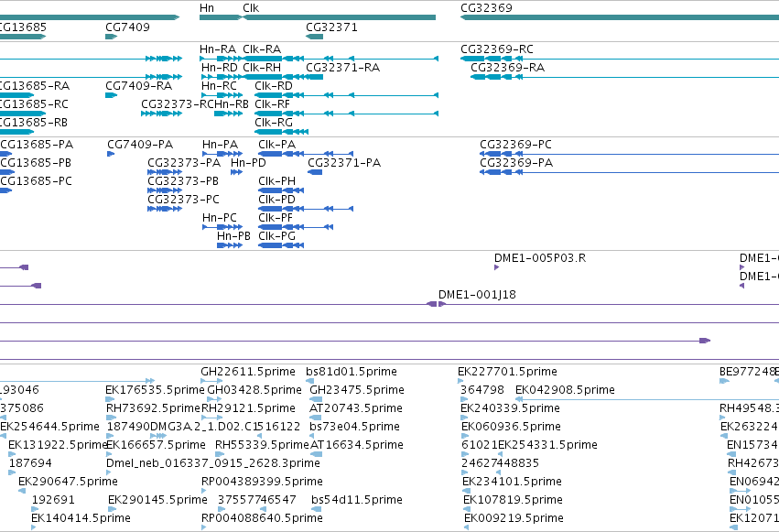This screenshot has height=532, width=779.
Task: Click the Hn-RC transcript label
Action: [219, 86]
